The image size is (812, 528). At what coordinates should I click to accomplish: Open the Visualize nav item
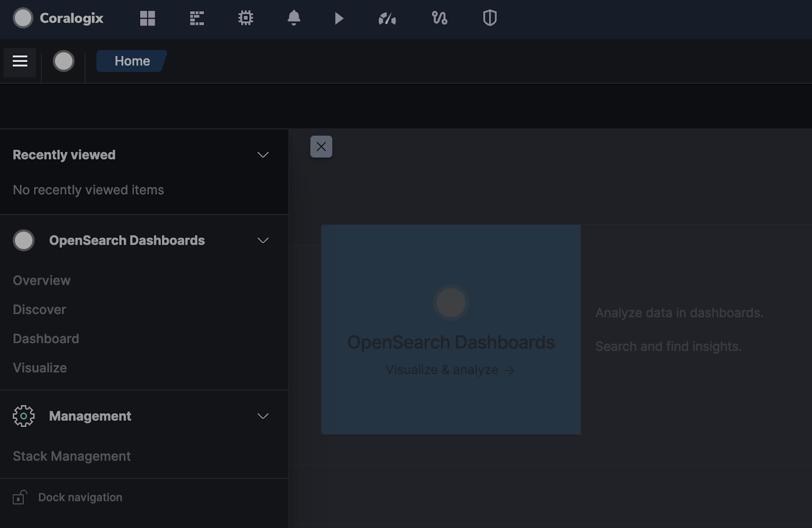pyautogui.click(x=40, y=368)
